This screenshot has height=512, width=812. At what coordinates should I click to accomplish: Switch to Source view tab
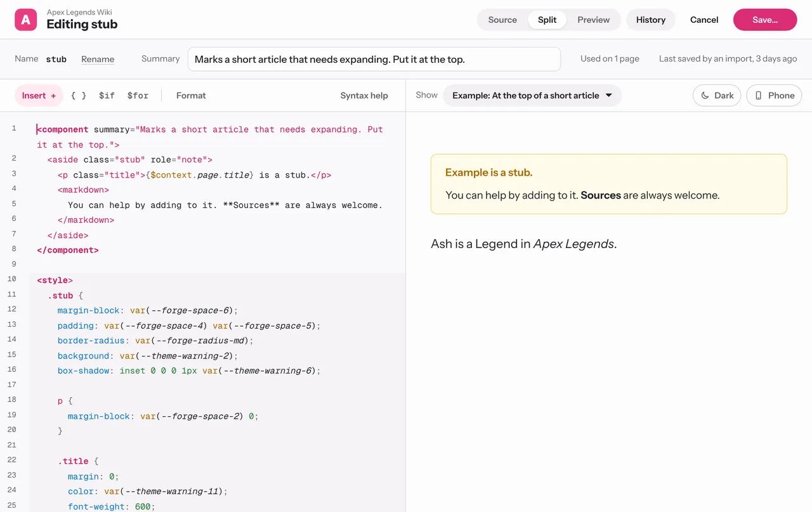[x=502, y=20]
